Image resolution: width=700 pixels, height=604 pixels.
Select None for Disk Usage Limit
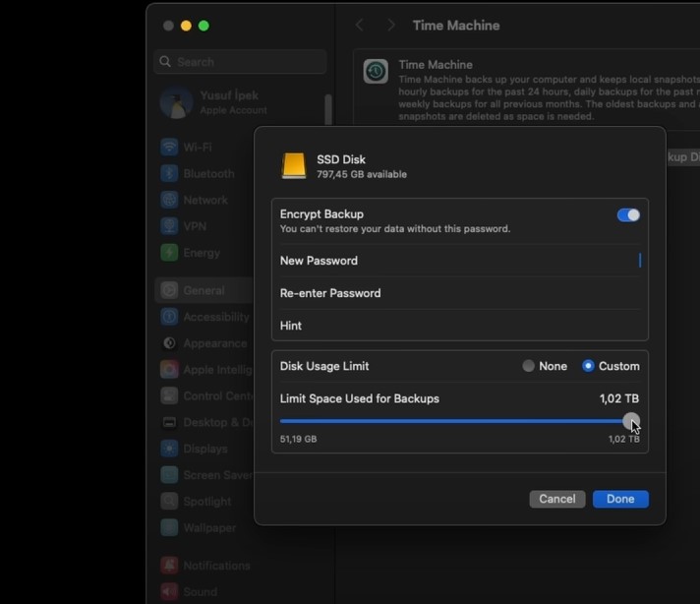coord(528,366)
